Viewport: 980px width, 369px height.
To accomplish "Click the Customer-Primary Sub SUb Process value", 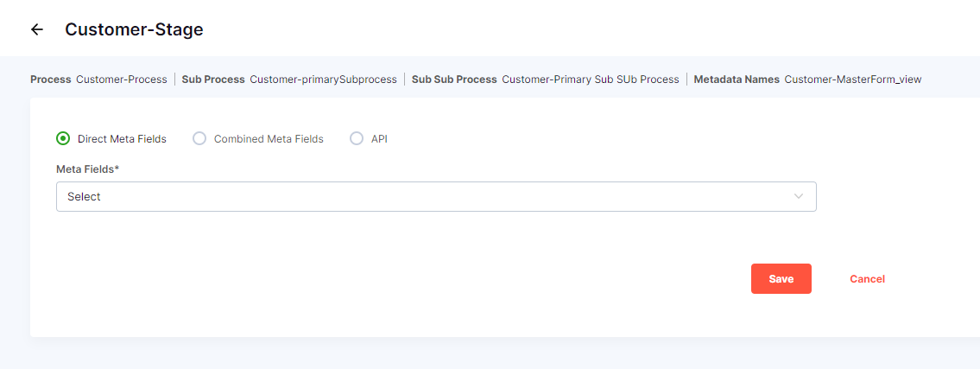I will coord(591,80).
